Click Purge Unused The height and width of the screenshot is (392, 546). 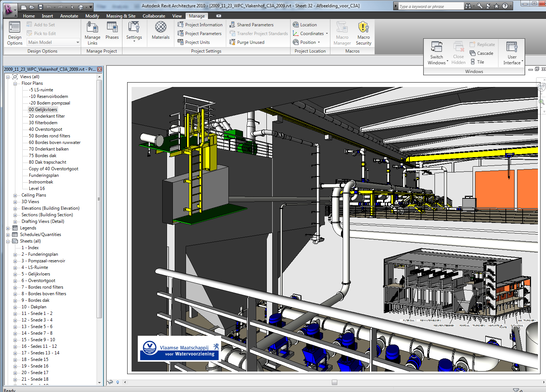click(247, 42)
